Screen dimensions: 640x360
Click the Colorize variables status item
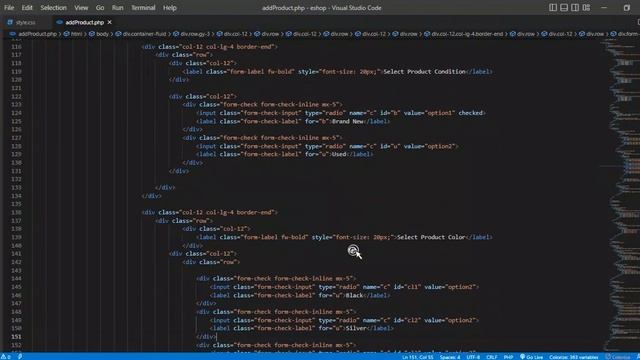pyautogui.click(x=573, y=357)
